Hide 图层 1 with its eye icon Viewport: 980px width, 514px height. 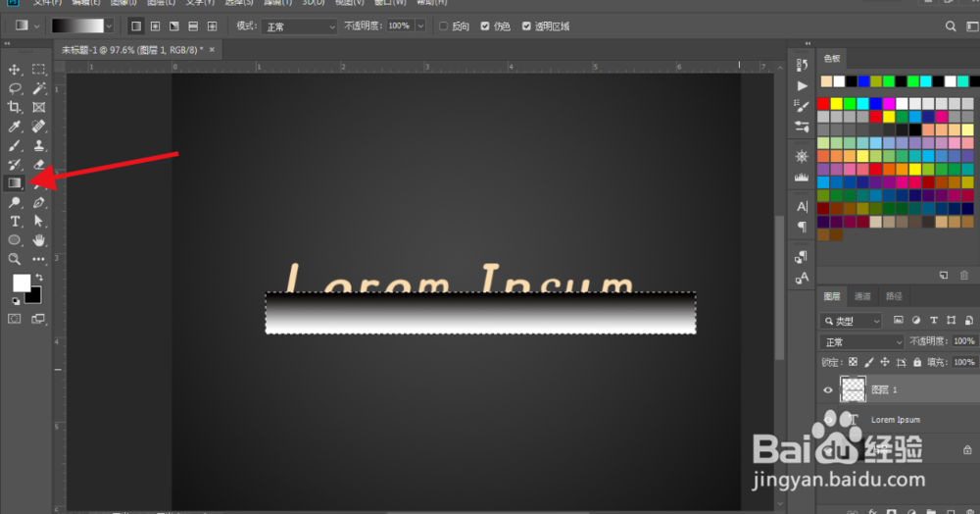[x=828, y=390]
